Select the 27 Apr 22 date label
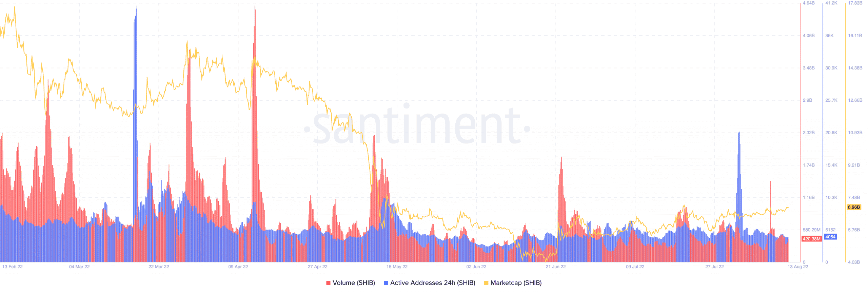Image resolution: width=868 pixels, height=294 pixels. point(317,267)
